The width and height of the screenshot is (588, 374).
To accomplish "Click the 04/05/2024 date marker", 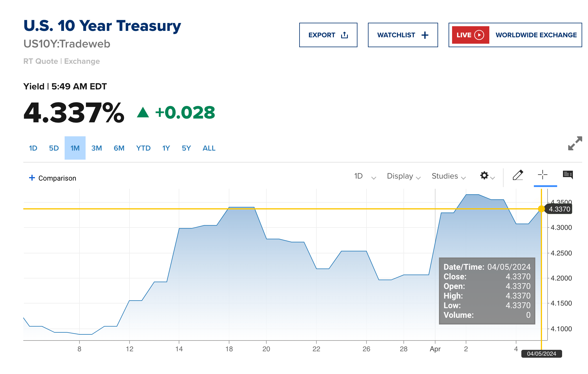I will click(541, 354).
